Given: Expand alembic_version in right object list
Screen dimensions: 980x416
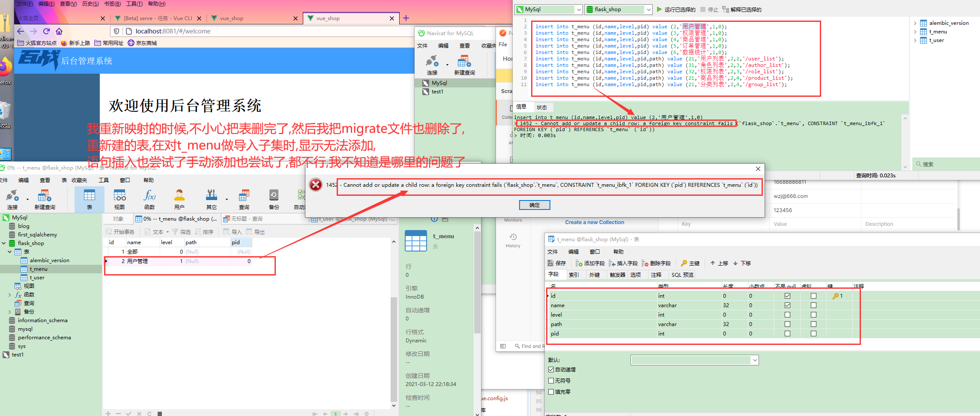Looking at the screenshot, I should tap(915, 23).
